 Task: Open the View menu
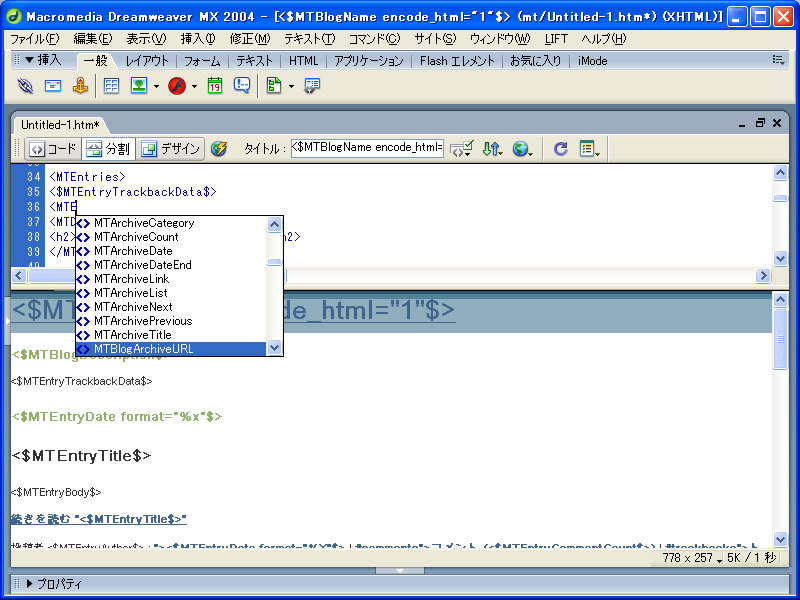coord(146,39)
